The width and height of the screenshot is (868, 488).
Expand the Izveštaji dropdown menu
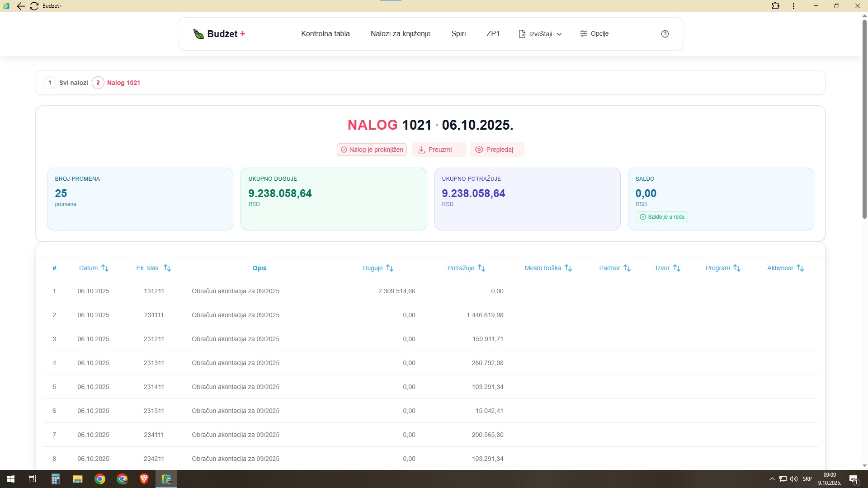pos(540,34)
